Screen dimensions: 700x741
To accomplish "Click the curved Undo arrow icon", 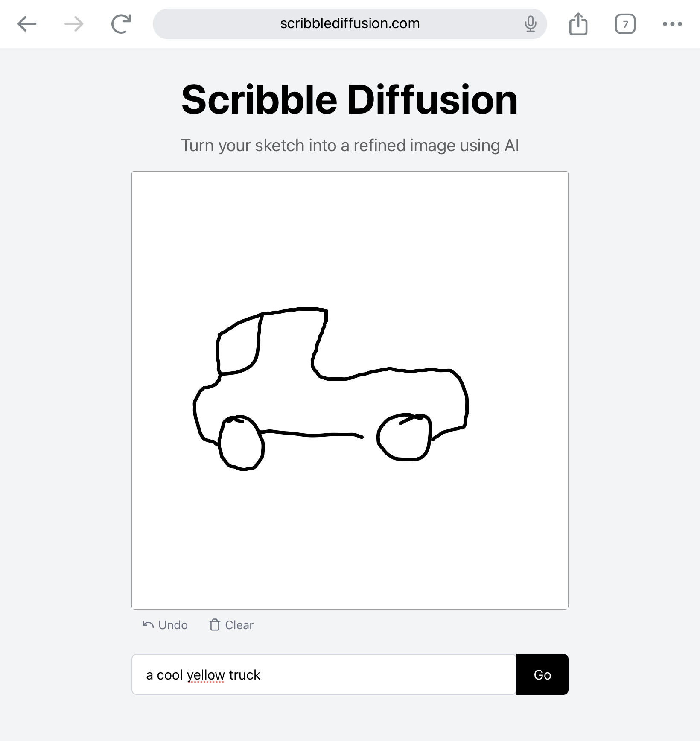I will point(148,625).
